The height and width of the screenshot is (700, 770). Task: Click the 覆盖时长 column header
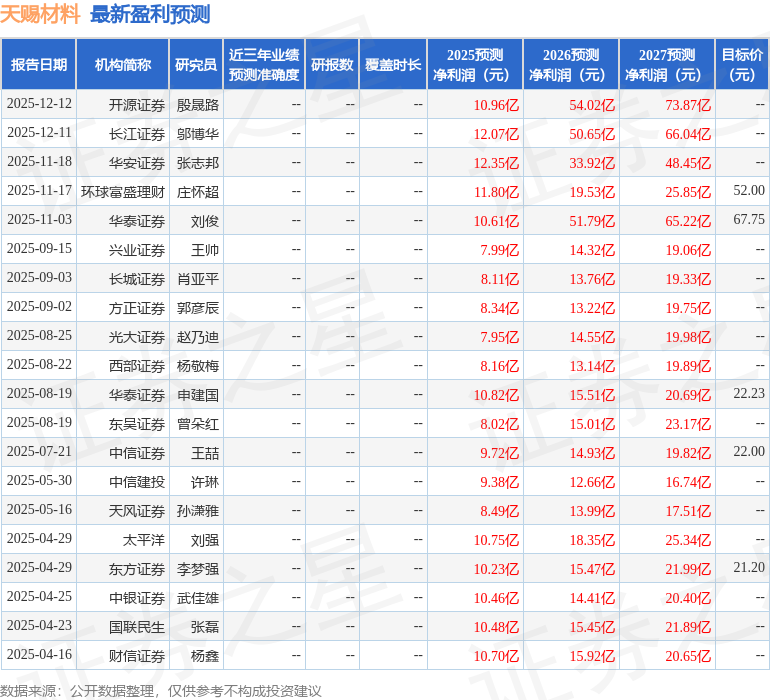393,65
